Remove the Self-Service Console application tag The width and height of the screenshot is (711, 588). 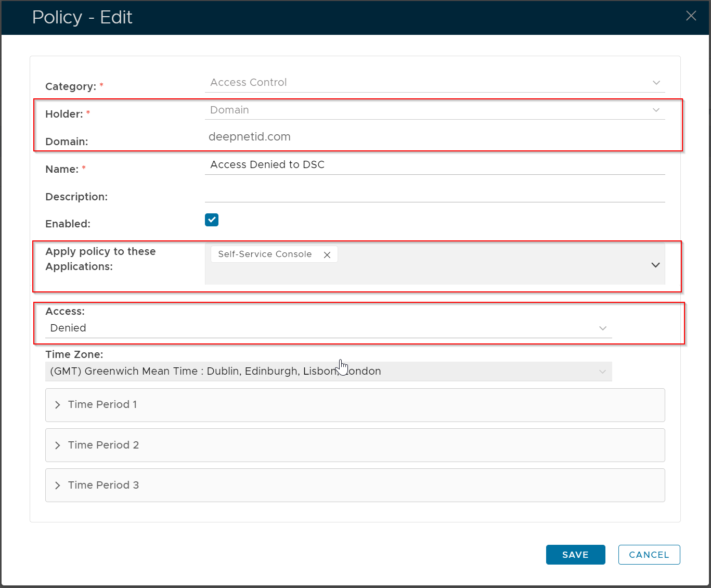327,255
